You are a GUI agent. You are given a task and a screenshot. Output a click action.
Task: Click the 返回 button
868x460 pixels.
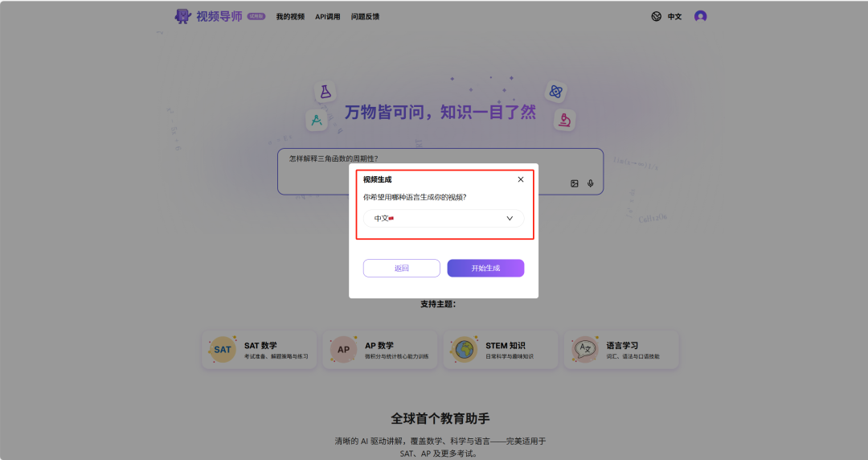pyautogui.click(x=401, y=269)
